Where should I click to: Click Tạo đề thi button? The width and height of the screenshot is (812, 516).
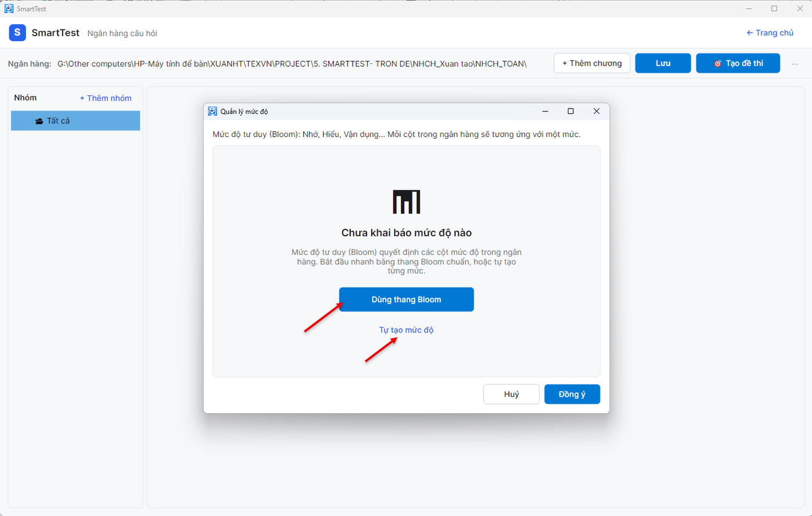738,63
